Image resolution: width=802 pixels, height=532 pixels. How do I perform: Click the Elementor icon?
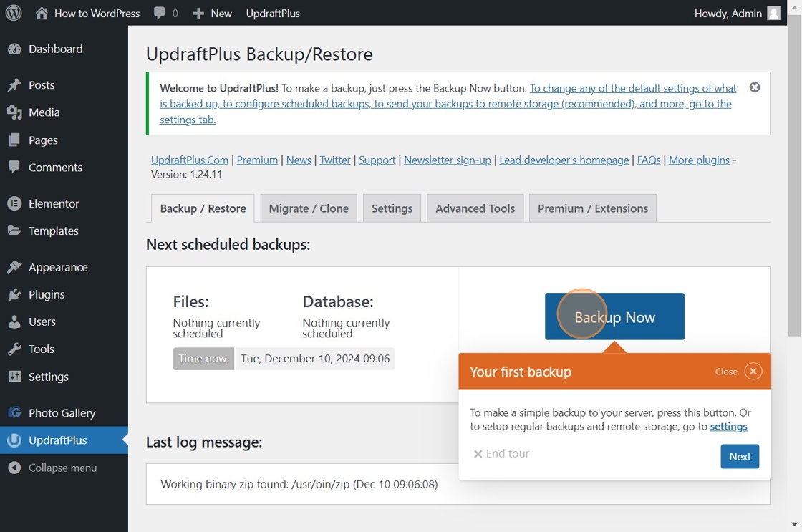click(15, 203)
